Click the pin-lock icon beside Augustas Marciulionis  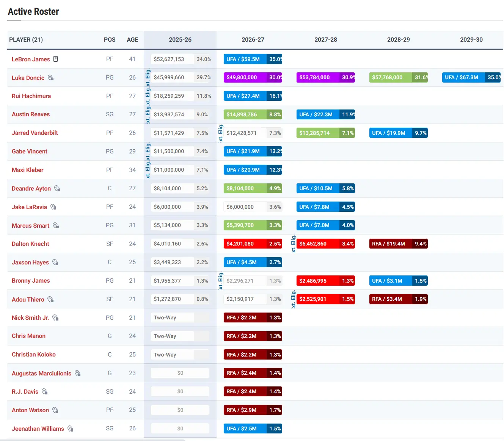click(x=77, y=373)
